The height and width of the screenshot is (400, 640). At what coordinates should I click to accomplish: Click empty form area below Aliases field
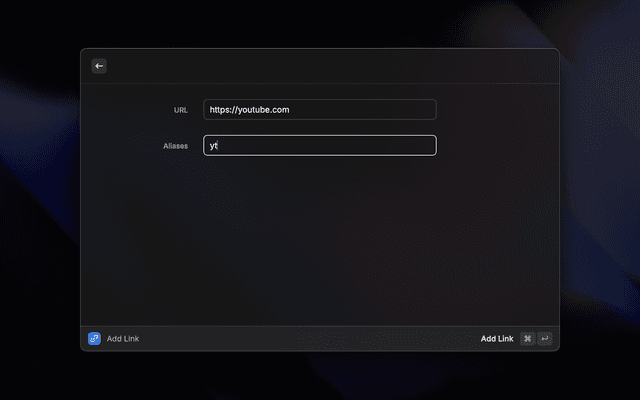click(319, 240)
